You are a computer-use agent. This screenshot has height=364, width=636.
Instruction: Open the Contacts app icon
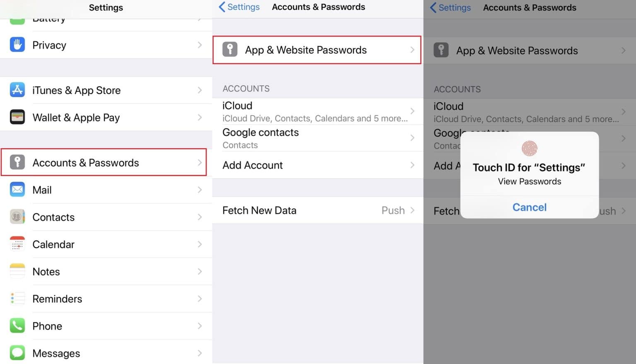coord(17,217)
